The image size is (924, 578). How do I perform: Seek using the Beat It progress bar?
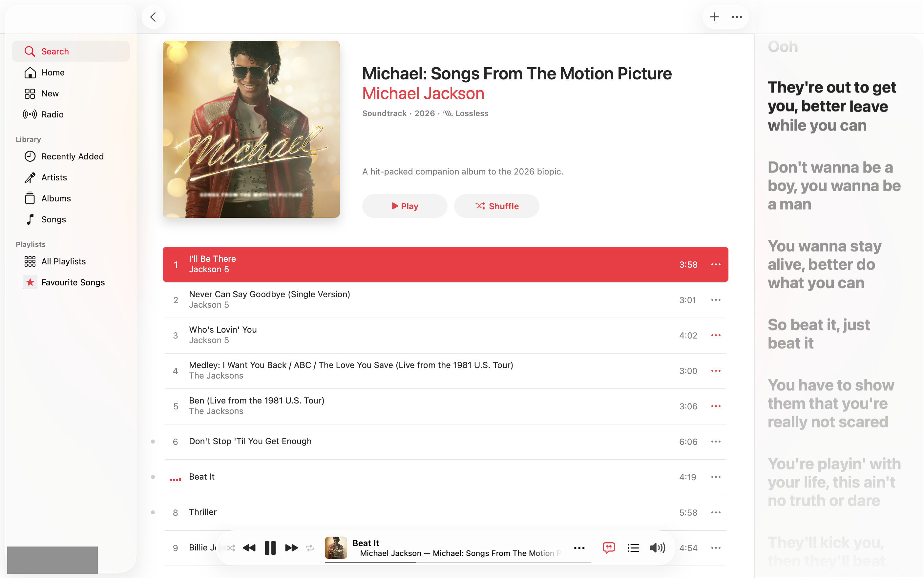coord(458,562)
